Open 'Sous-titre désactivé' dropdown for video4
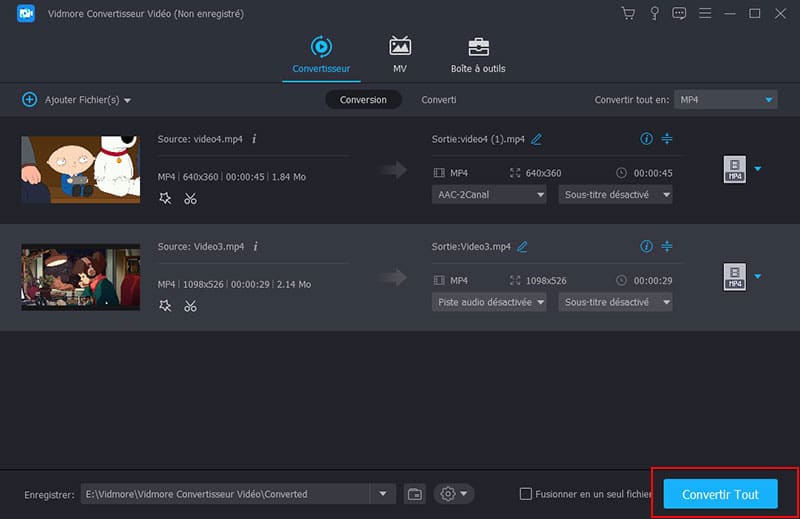Image resolution: width=800 pixels, height=519 pixels. tap(615, 194)
